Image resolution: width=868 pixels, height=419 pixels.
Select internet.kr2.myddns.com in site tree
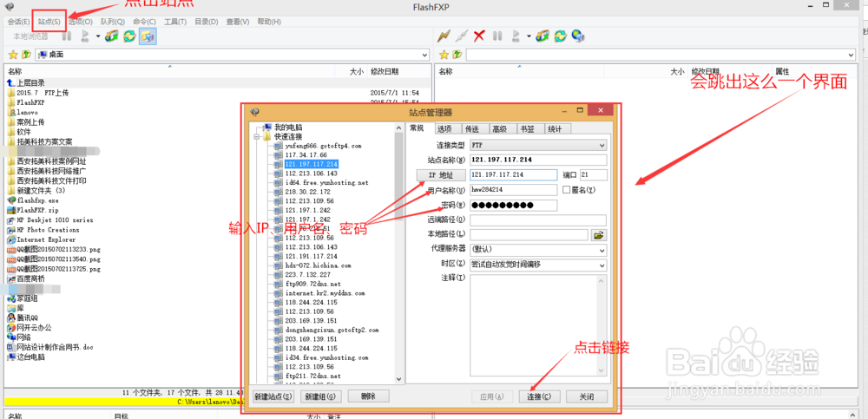pos(325,293)
